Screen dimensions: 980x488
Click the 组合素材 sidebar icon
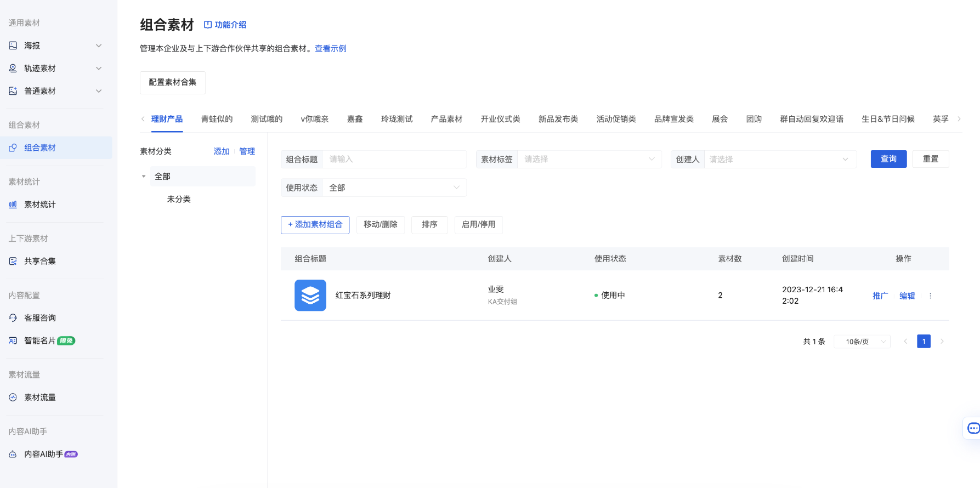coord(13,148)
